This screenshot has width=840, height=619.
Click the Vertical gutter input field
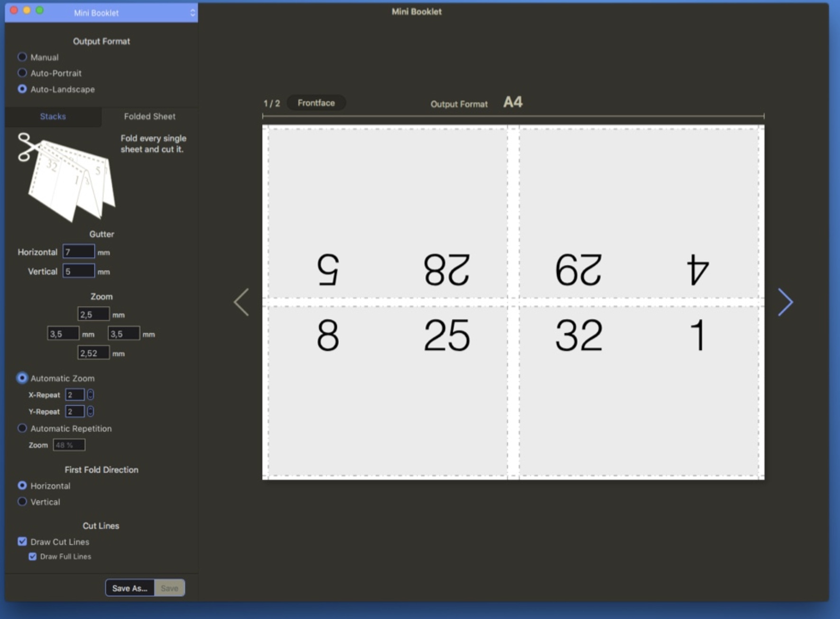tap(79, 271)
